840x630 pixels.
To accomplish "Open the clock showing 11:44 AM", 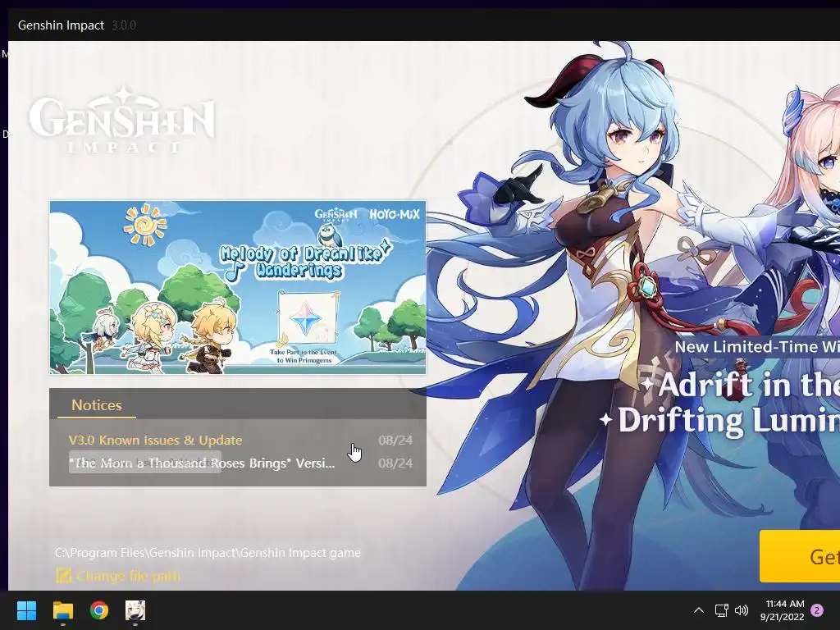I will [782, 610].
